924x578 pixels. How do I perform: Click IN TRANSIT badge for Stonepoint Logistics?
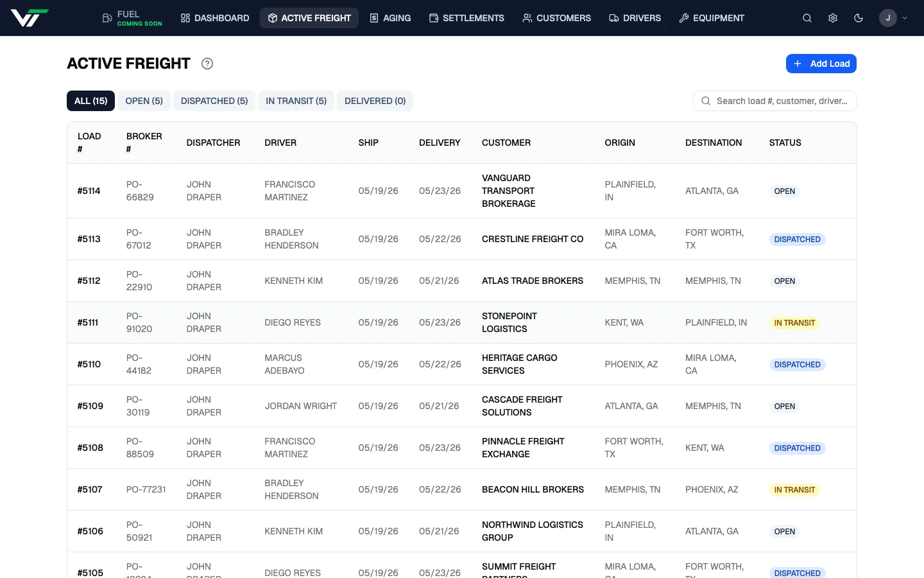[x=794, y=323]
